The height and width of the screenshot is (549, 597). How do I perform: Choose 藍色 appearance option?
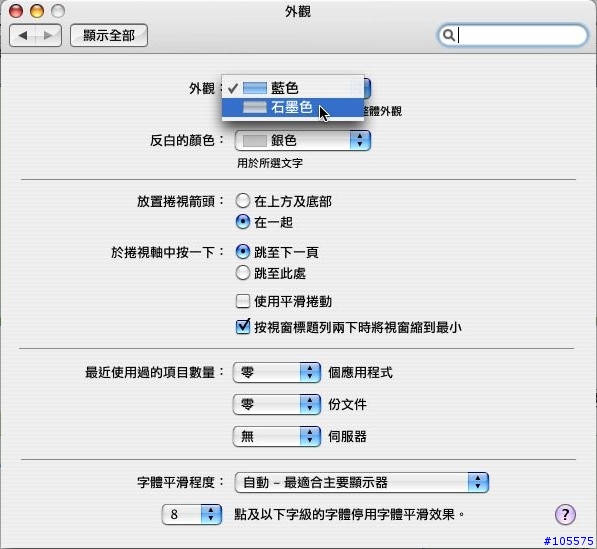click(x=292, y=88)
